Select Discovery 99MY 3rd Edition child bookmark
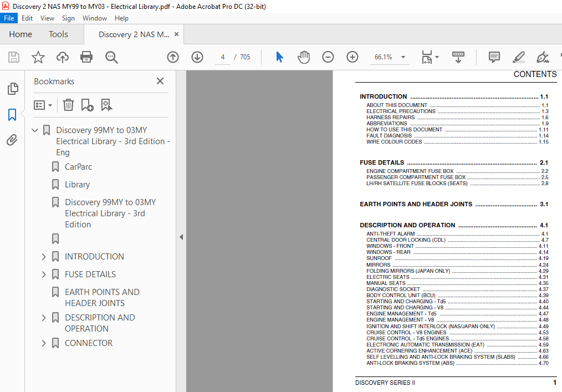 click(x=110, y=213)
